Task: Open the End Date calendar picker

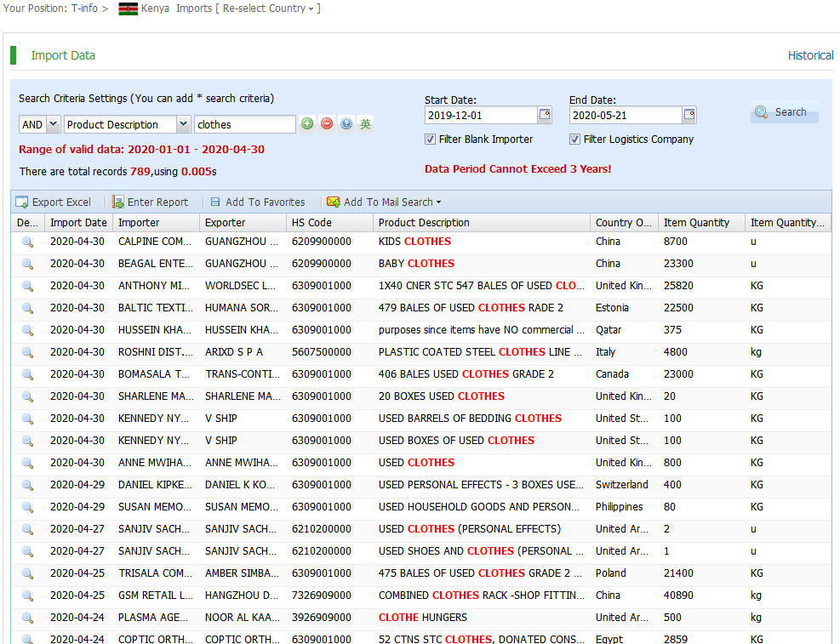Action: 689,115
